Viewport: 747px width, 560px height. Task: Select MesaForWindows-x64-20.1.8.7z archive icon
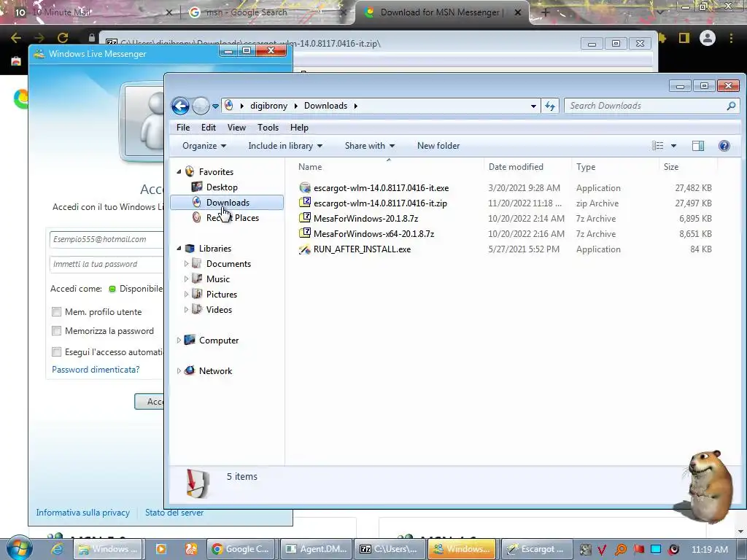pos(305,233)
